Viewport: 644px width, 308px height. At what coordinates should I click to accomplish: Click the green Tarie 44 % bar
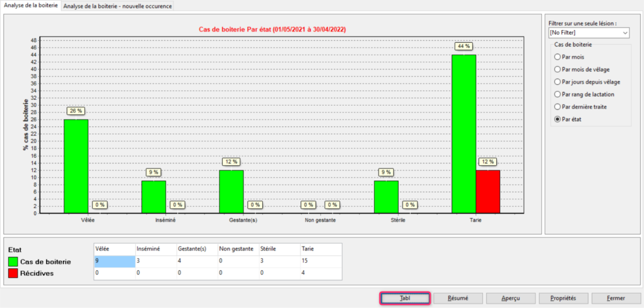pyautogui.click(x=464, y=133)
